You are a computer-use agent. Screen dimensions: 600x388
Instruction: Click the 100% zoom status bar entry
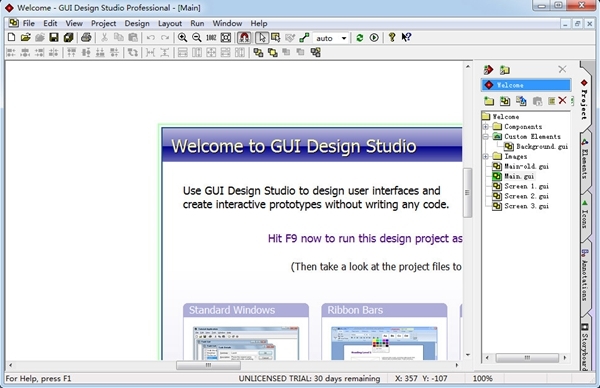pos(483,378)
